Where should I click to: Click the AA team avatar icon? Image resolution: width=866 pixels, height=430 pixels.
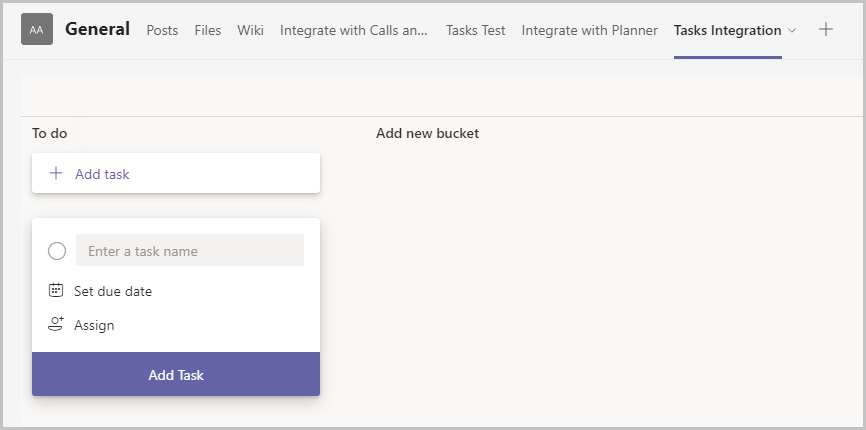tap(37, 29)
